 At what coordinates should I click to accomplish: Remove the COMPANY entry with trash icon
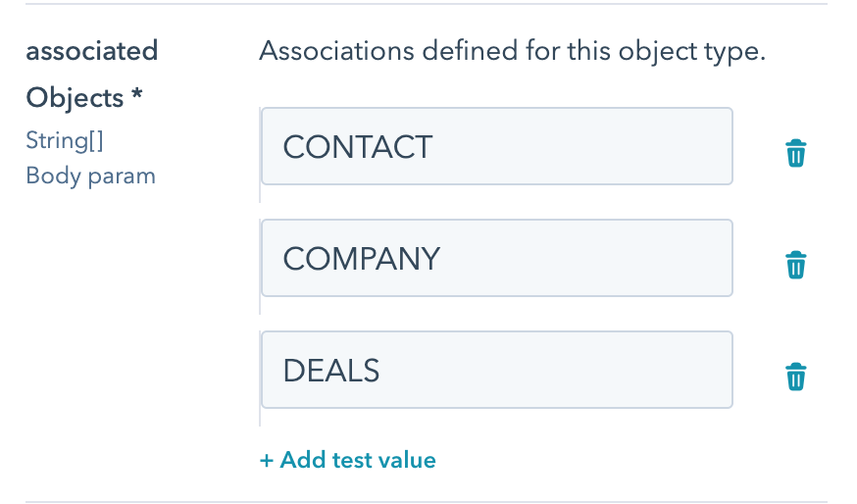pyautogui.click(x=796, y=265)
